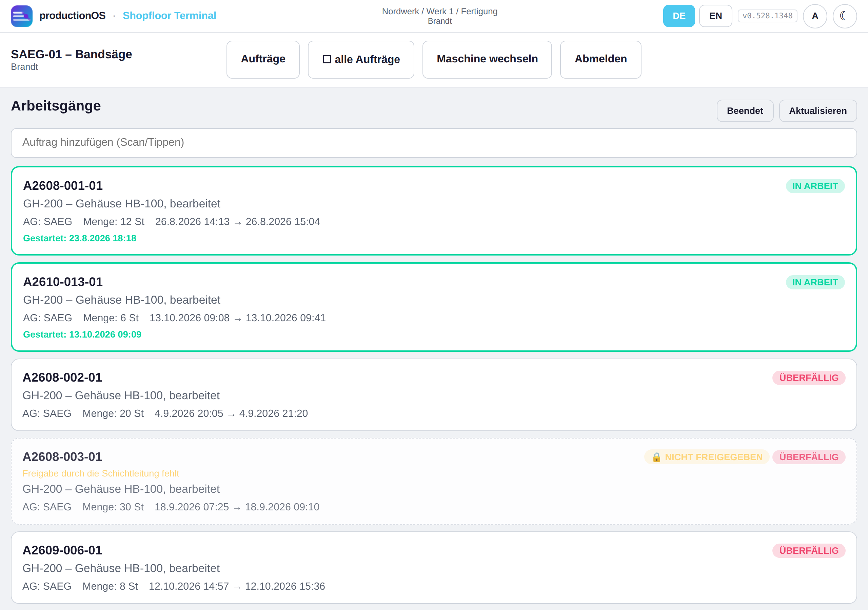This screenshot has width=868, height=610.
Task: Show finished operations via Beendet
Action: coord(745,111)
